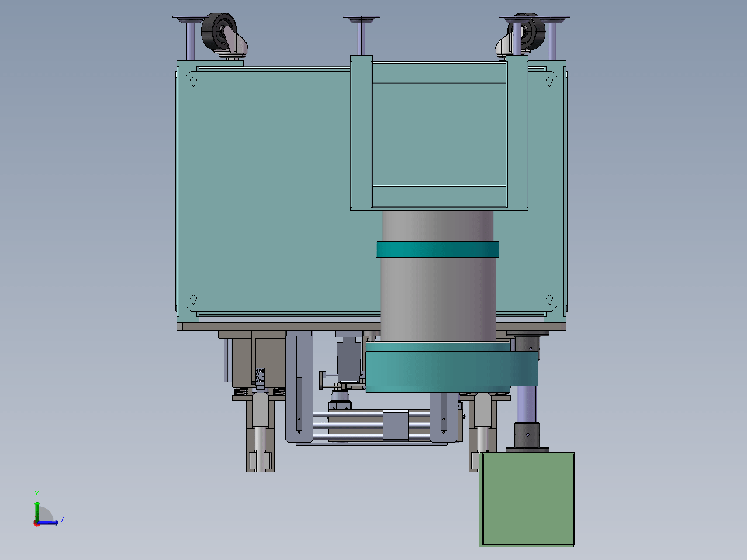
Task: Click the red origin of the coordinate triad
Action: coord(37,523)
